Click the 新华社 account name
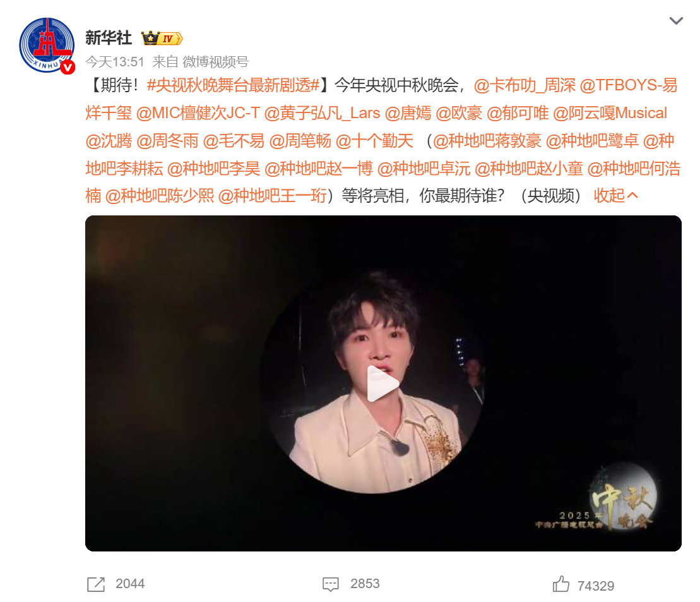The height and width of the screenshot is (602, 700). [x=109, y=38]
